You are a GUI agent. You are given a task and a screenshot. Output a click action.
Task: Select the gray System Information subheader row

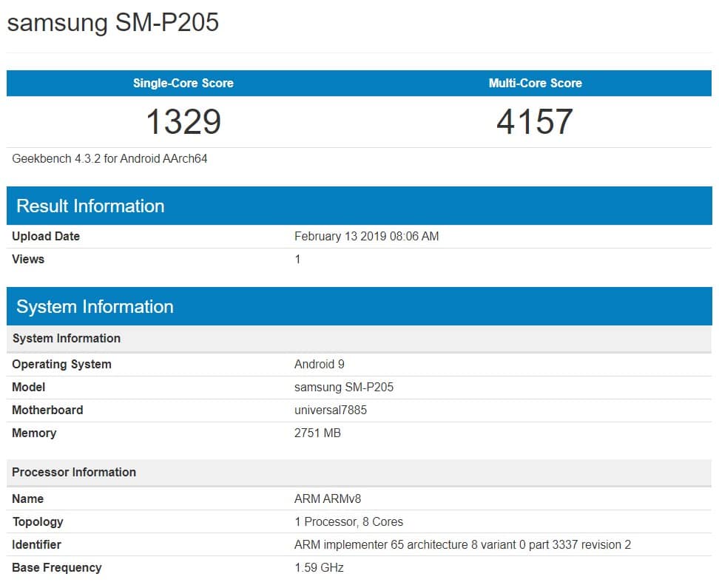click(x=359, y=339)
